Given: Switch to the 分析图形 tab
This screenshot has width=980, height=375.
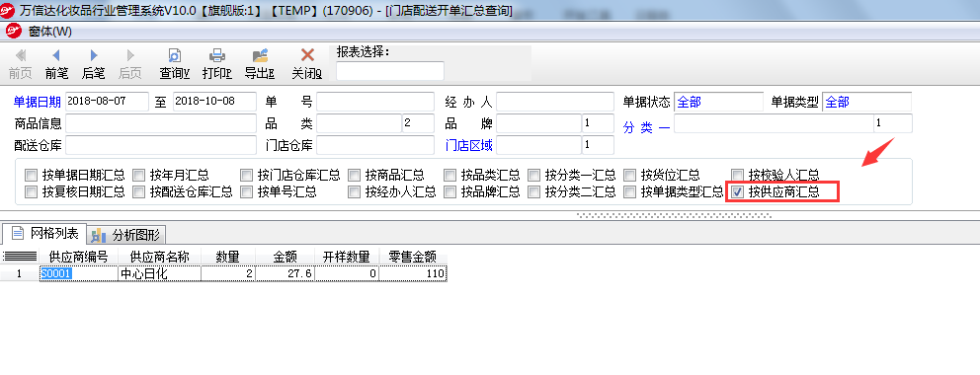Looking at the screenshot, I should tap(126, 235).
